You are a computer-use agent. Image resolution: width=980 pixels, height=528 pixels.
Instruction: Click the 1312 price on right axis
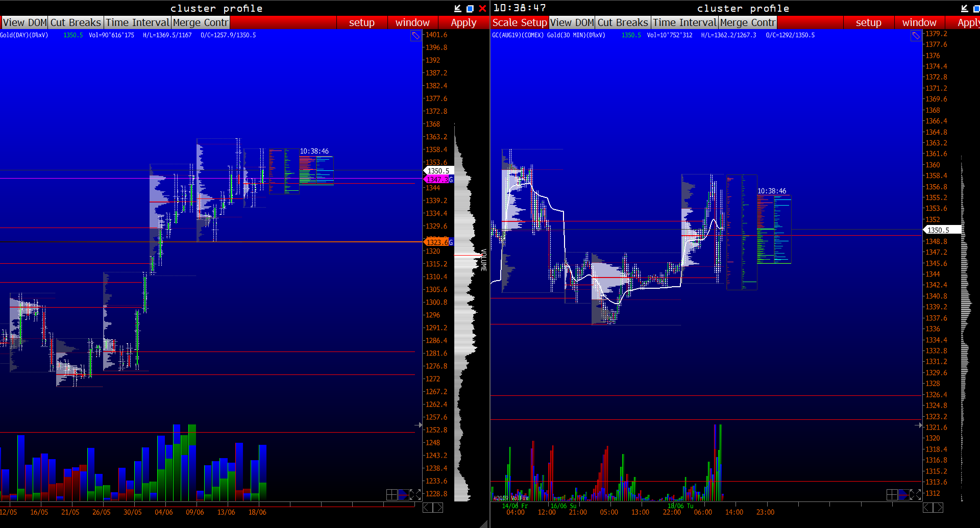[933, 493]
